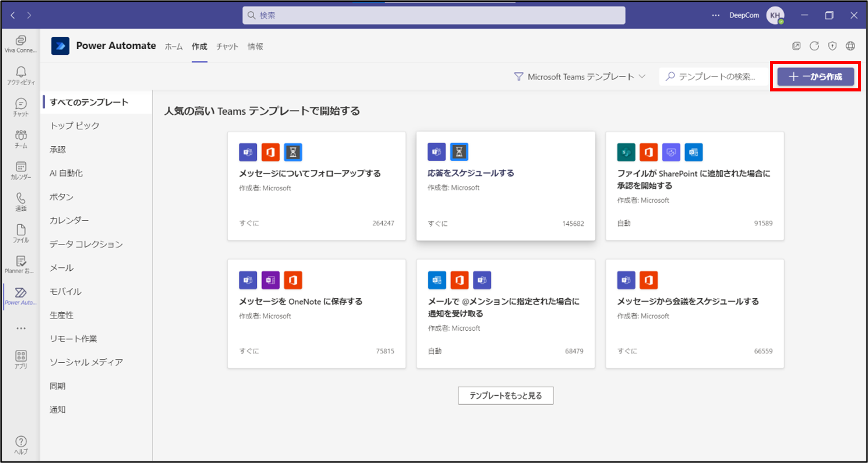Screen dimensions: 868x463
Task: Click the DeepCom organization name
Action: (x=744, y=15)
